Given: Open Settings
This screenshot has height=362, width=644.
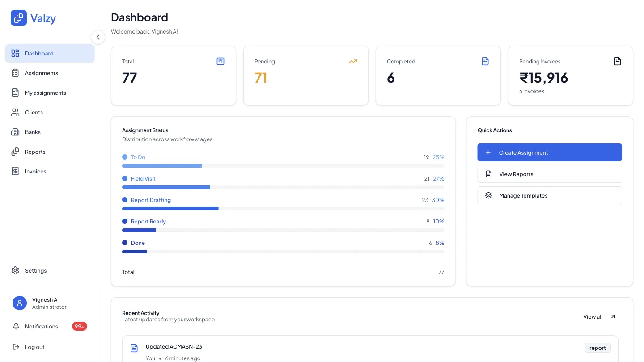Looking at the screenshot, I should coord(50,270).
